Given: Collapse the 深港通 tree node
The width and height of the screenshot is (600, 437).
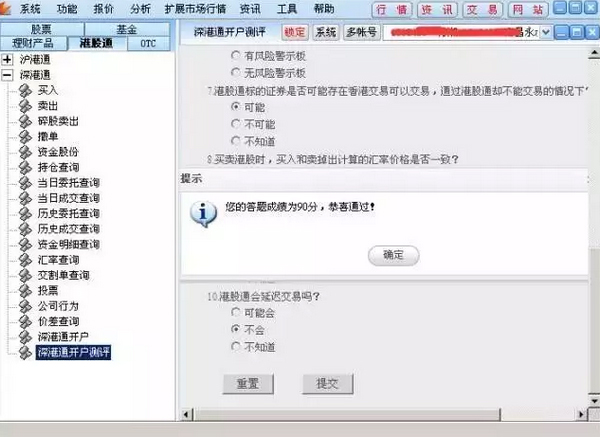Looking at the screenshot, I should coord(7,75).
